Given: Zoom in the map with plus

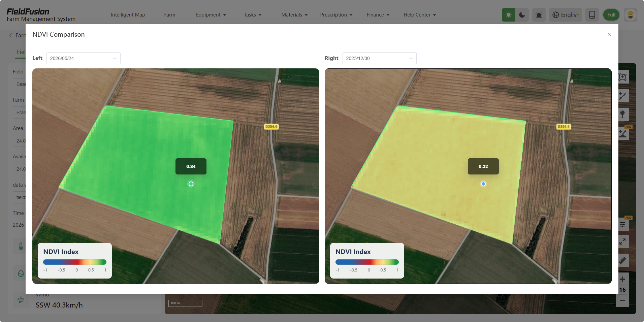Looking at the screenshot, I should [x=622, y=279].
